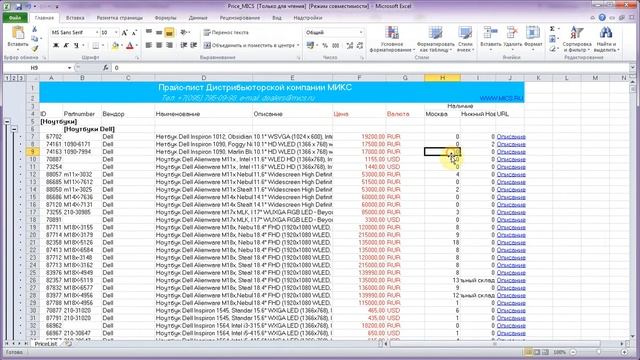Open the font color dropdown arrow

click(x=136, y=45)
